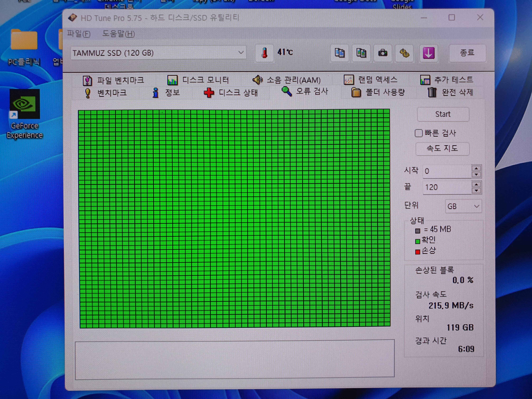Viewport: 532px width, 399px height.
Task: Click the copy screenshot to clipboard icon
Action: click(361, 53)
